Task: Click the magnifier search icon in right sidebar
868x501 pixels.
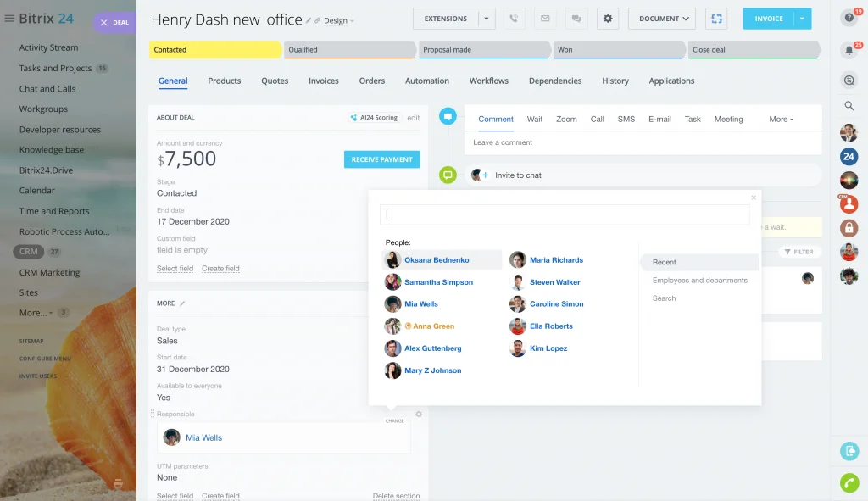Action: coord(849,106)
